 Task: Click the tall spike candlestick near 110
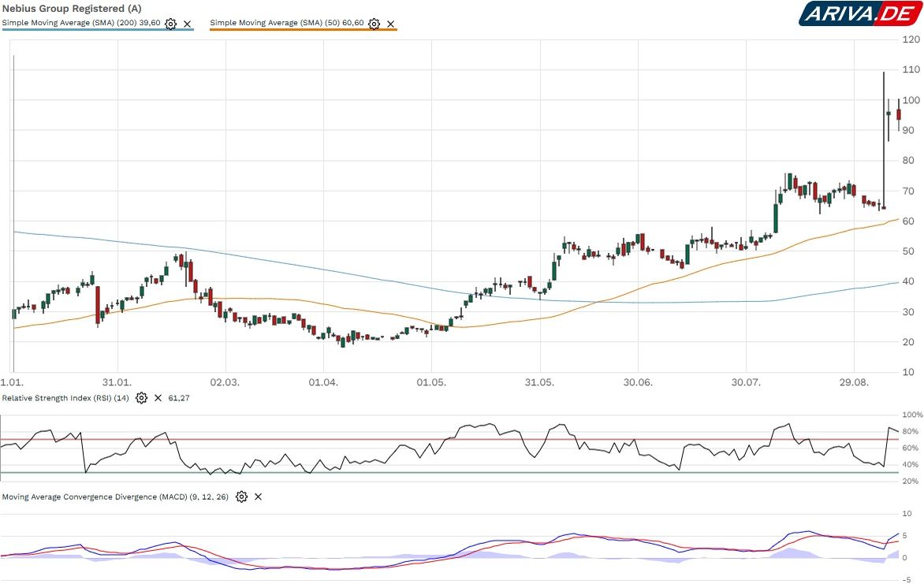pos(883,140)
